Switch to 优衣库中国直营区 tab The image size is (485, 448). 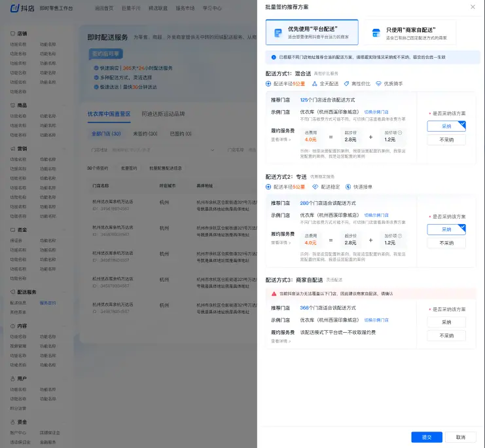tap(109, 114)
